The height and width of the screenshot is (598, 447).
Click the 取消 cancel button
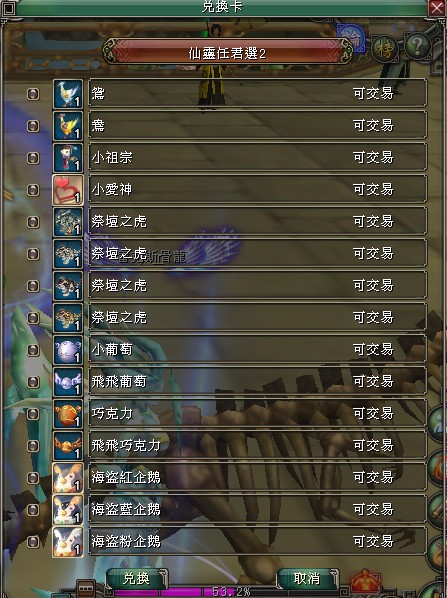[x=307, y=579]
